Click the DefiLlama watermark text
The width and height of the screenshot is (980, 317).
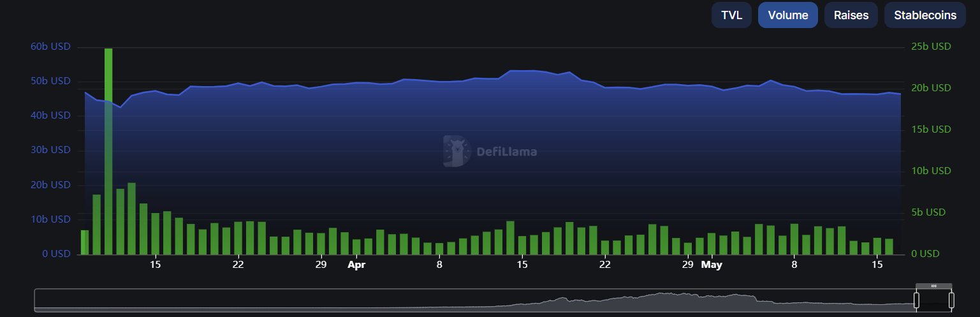click(506, 152)
